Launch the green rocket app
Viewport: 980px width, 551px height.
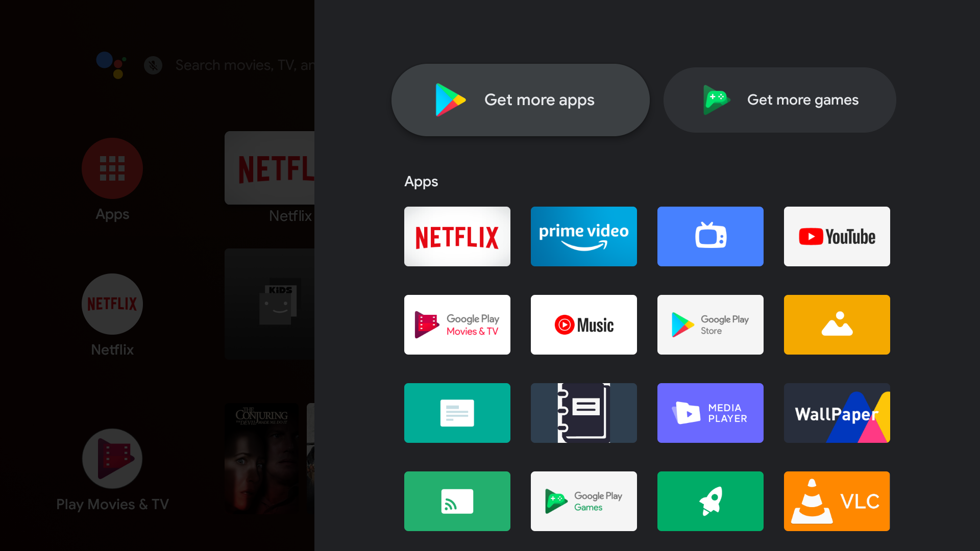[x=710, y=501]
